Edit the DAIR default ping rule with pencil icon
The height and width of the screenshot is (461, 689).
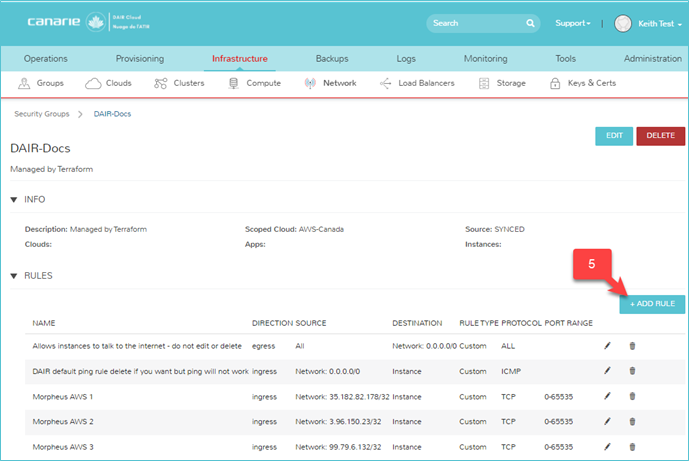607,371
